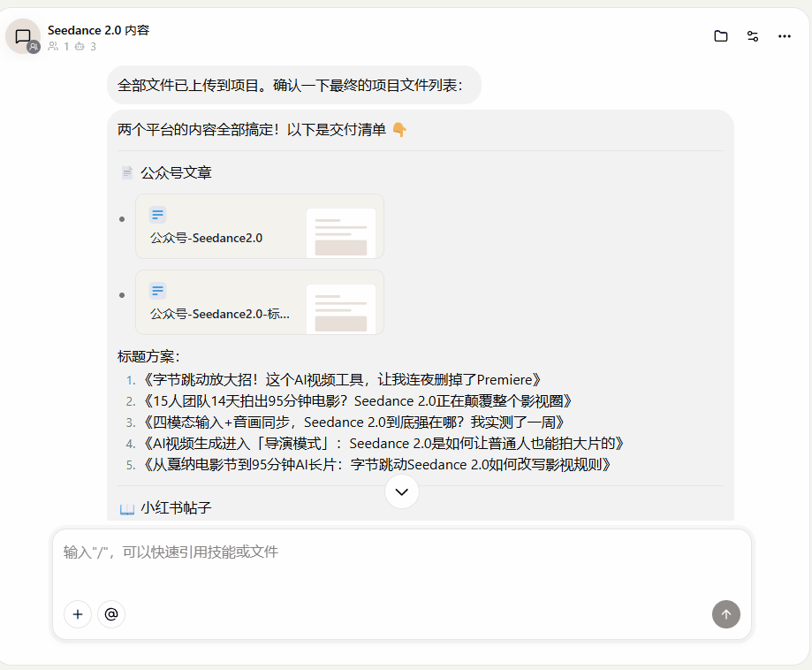Viewport: 812px width, 670px height.
Task: Click message 全部文件已上传到项目
Action: pyautogui.click(x=290, y=85)
